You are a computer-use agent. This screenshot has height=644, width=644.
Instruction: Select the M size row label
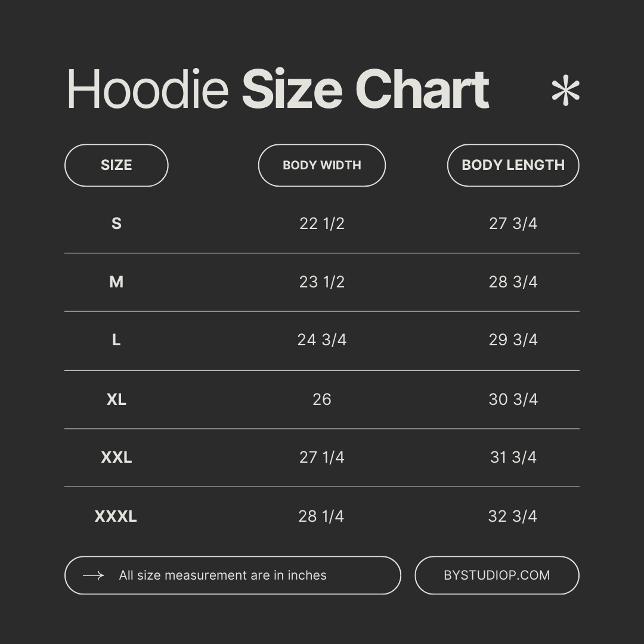(116, 282)
